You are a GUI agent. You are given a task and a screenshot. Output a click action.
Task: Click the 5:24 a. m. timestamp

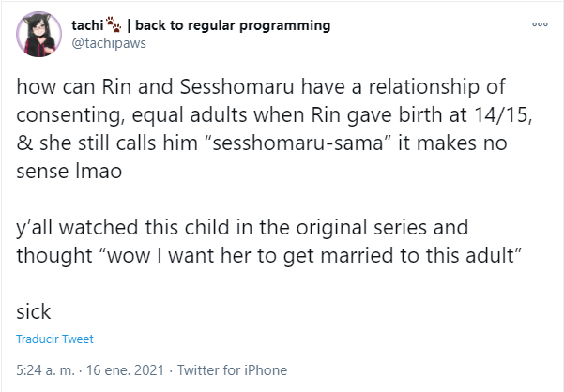[45, 369]
